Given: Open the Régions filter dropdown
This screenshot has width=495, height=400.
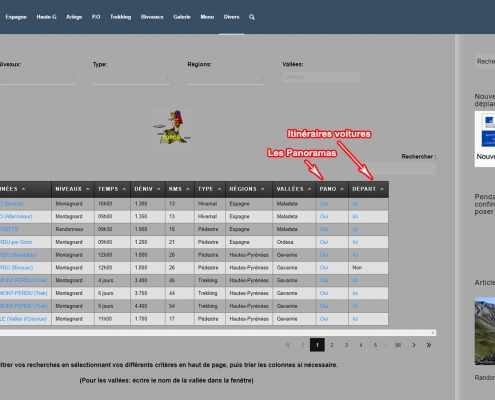Looking at the screenshot, I should pyautogui.click(x=226, y=78).
